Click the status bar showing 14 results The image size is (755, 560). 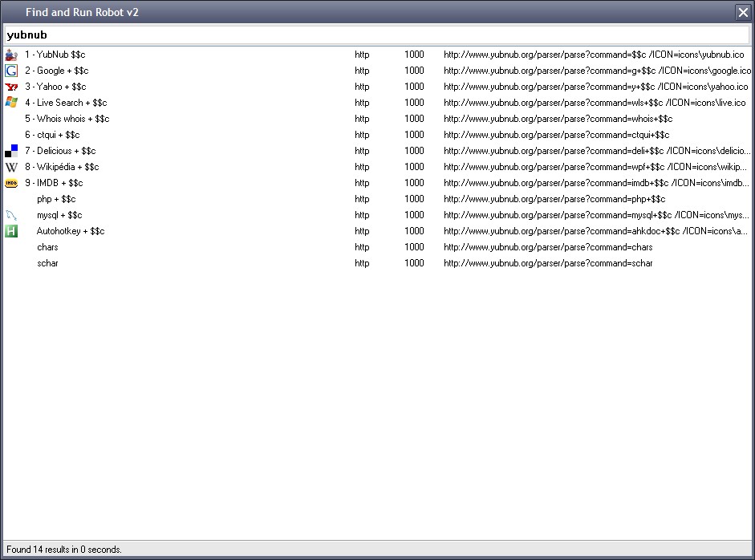64,550
